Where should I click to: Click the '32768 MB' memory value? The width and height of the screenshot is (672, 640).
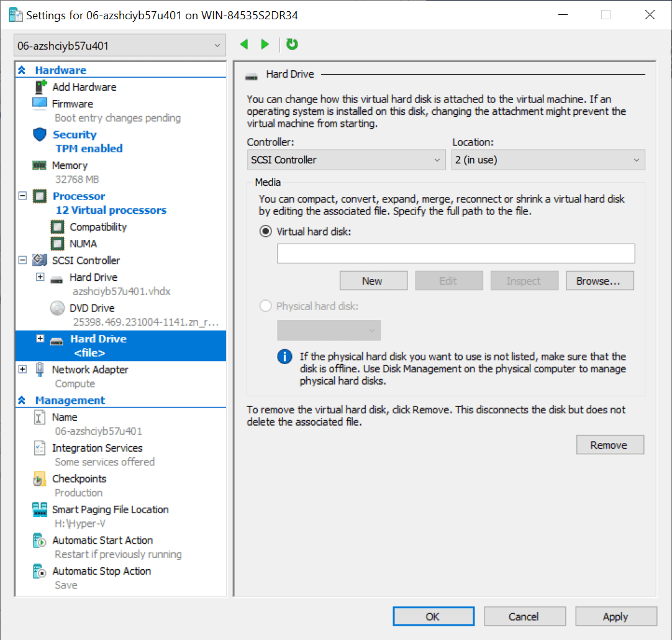[x=77, y=179]
